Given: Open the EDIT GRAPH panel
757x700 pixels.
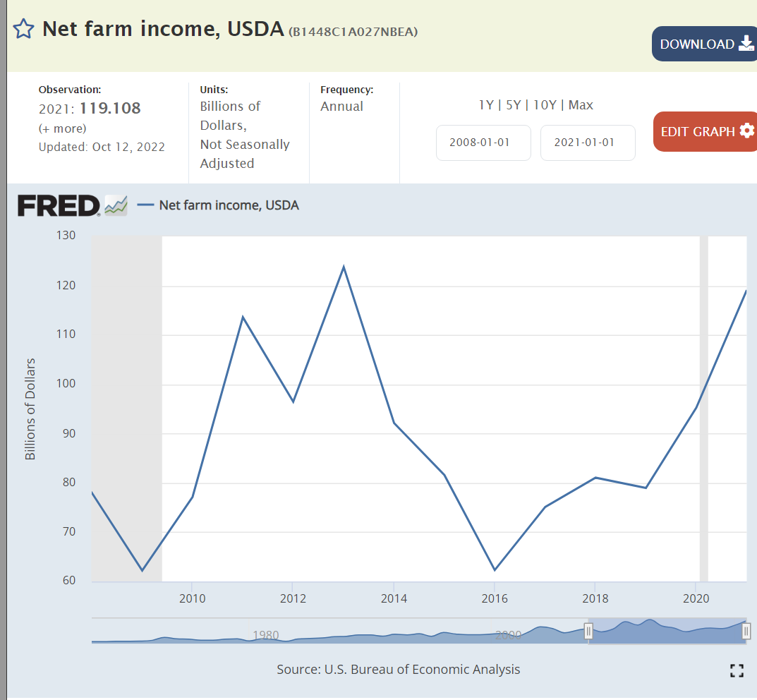Looking at the screenshot, I should coord(705,131).
